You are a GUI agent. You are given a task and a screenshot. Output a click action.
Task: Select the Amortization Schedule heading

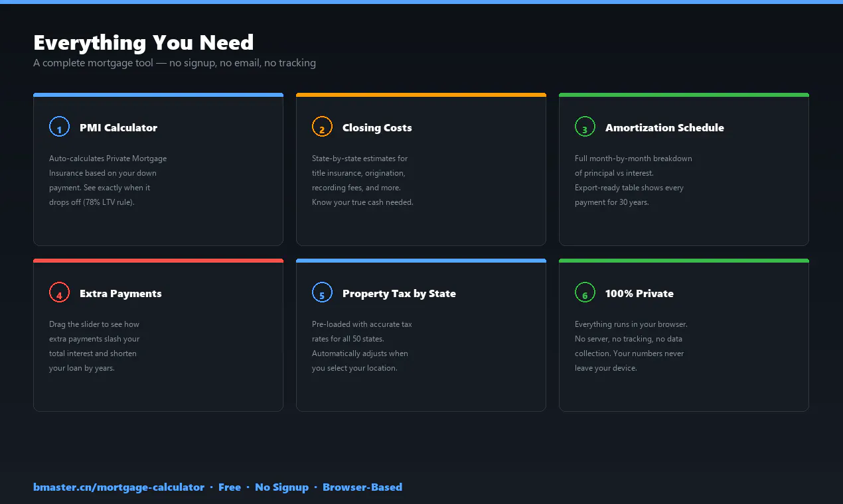click(664, 127)
